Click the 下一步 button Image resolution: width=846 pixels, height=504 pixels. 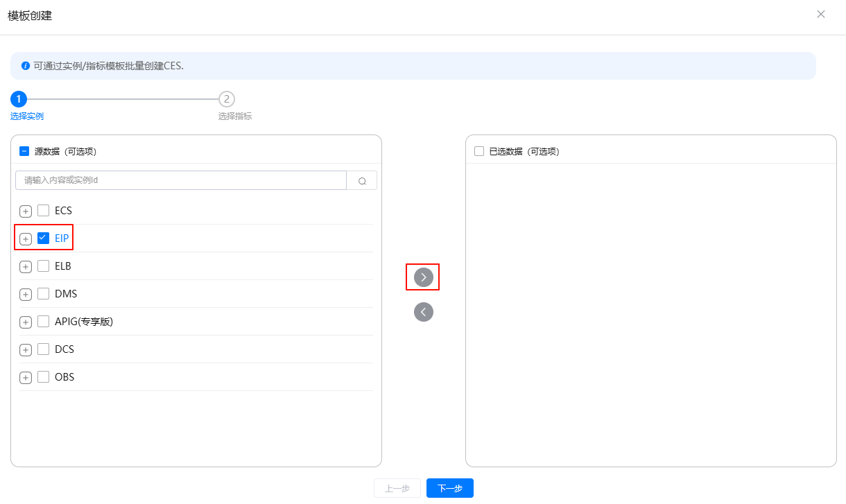[449, 488]
